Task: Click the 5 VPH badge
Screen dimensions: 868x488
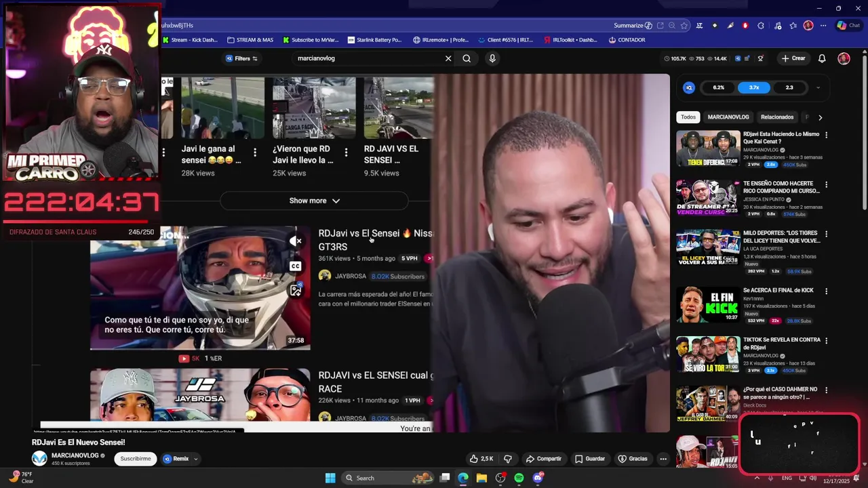Action: coord(409,258)
